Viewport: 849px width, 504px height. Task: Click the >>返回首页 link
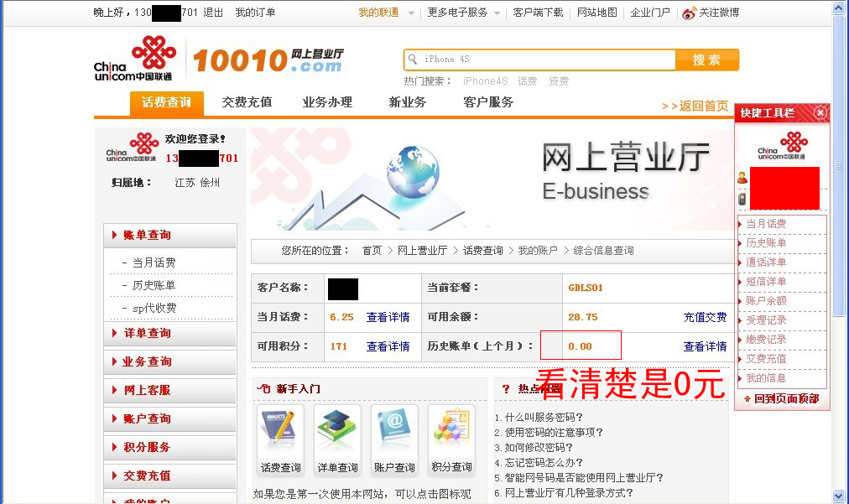pyautogui.click(x=695, y=107)
